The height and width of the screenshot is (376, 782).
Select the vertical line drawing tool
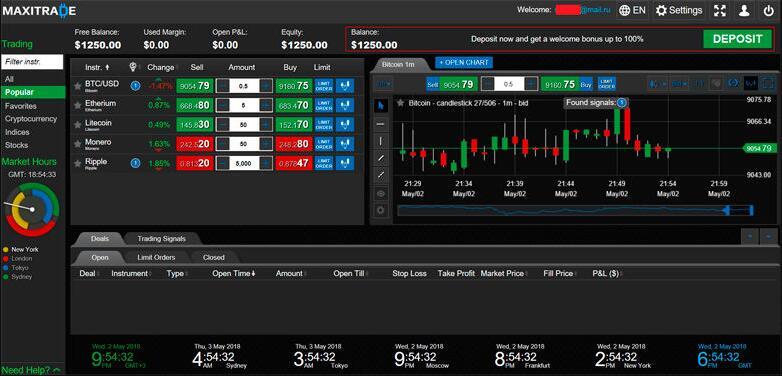381,141
